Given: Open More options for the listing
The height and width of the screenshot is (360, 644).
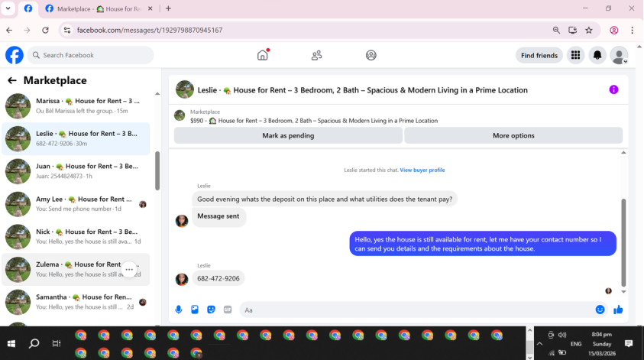Looking at the screenshot, I should tap(513, 135).
